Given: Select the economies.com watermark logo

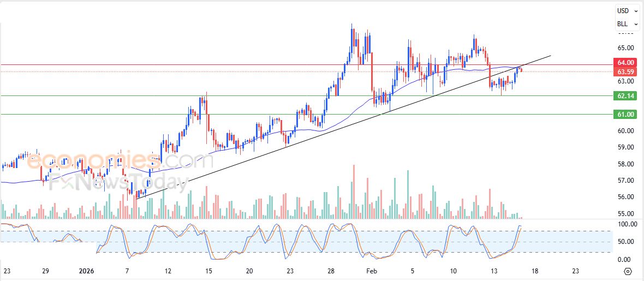Looking at the screenshot, I should [x=119, y=161].
